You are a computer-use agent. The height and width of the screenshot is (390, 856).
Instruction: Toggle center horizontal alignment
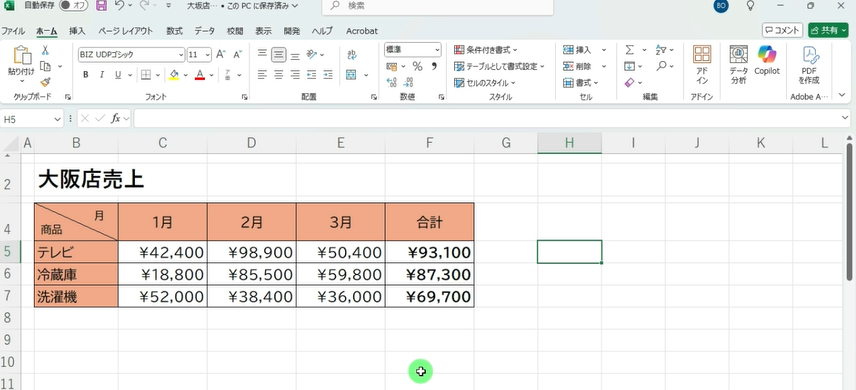278,75
